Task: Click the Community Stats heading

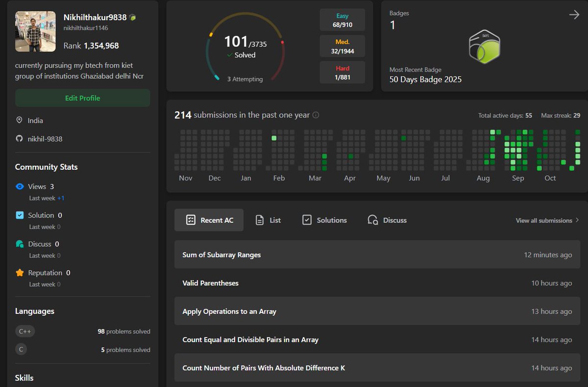Action: click(x=47, y=167)
